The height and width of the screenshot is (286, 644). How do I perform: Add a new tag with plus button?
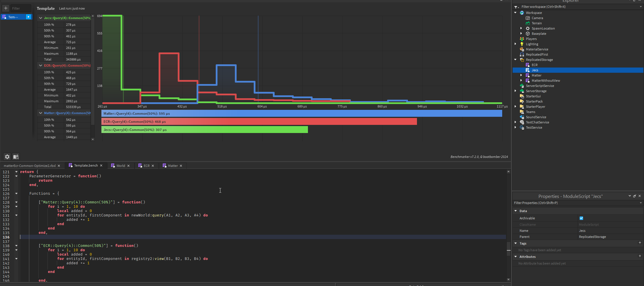click(640, 243)
